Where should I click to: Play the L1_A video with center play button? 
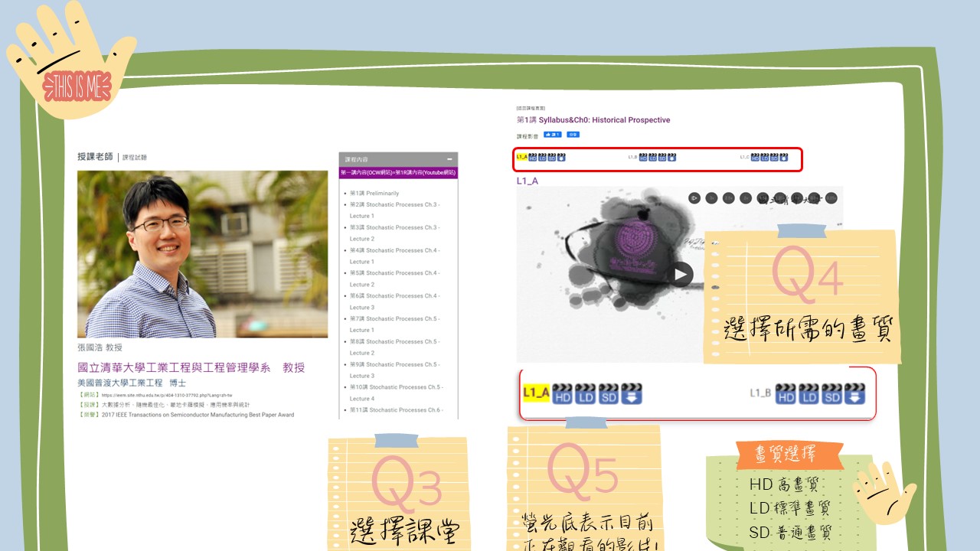tap(679, 274)
